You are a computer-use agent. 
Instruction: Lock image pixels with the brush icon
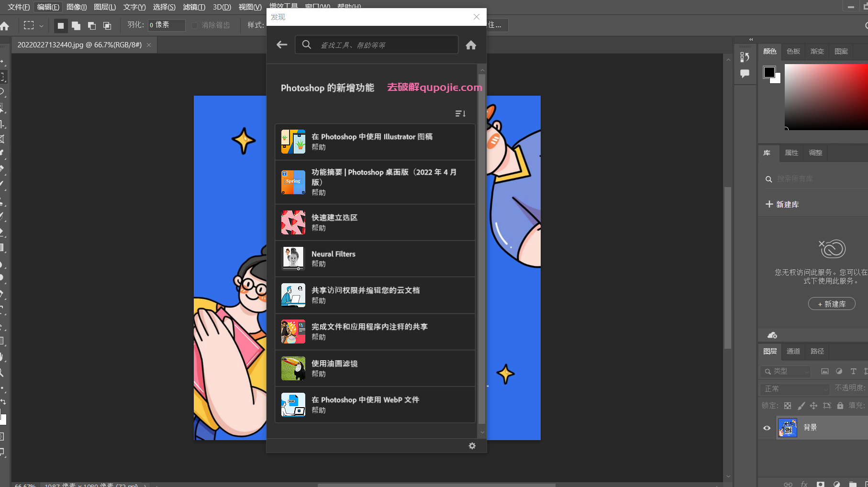coord(801,406)
